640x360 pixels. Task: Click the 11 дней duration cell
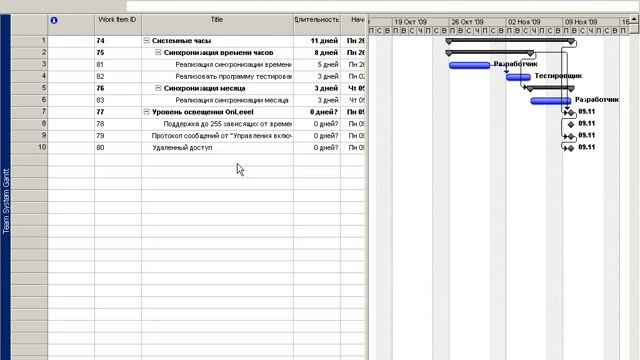tap(317, 41)
